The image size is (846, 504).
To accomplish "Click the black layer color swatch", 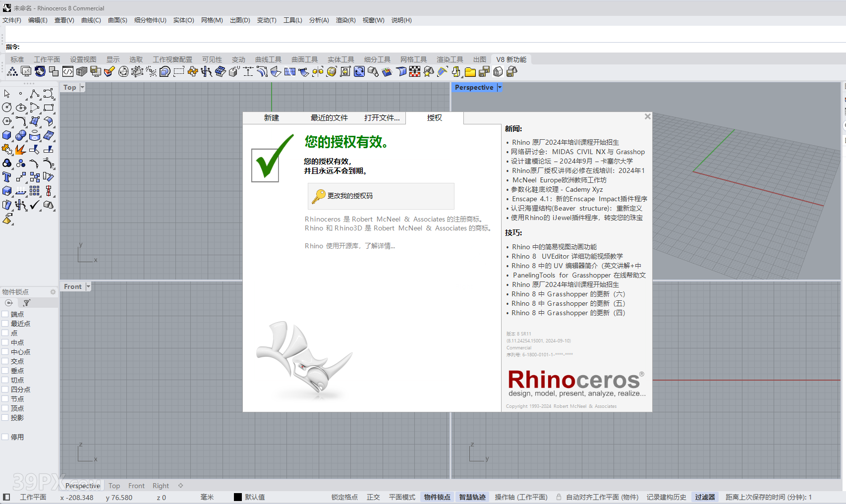I will 238,497.
